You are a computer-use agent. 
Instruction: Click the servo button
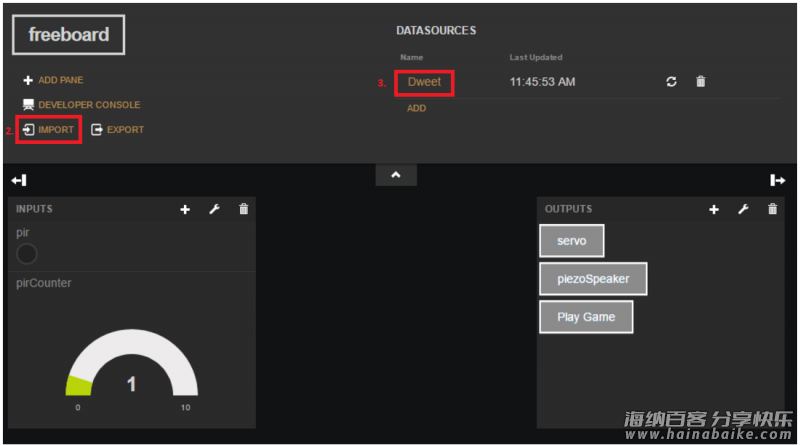572,241
